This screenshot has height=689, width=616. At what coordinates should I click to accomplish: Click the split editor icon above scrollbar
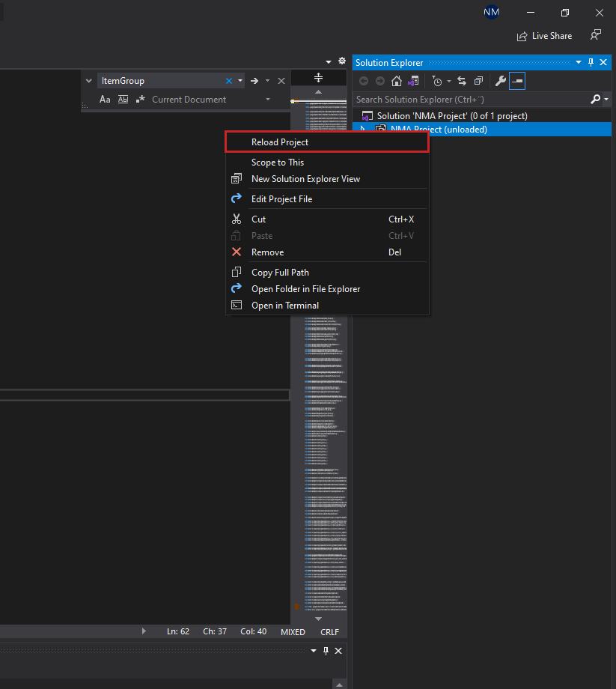[x=318, y=78]
